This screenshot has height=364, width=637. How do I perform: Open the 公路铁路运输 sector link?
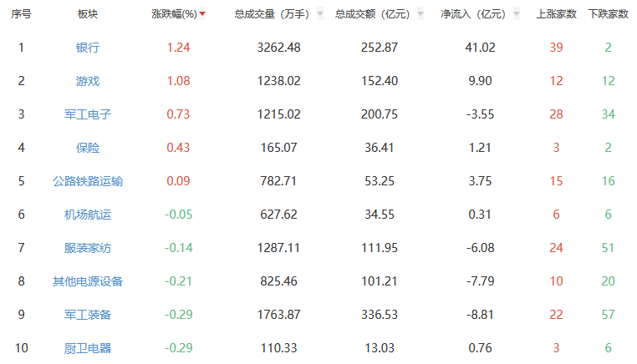click(88, 181)
